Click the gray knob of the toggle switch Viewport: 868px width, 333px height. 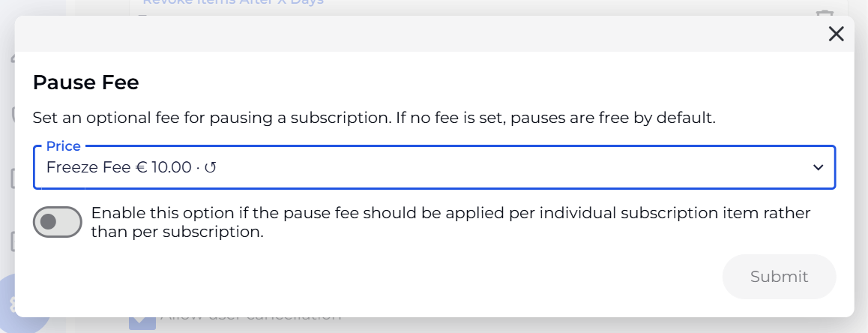(49, 222)
